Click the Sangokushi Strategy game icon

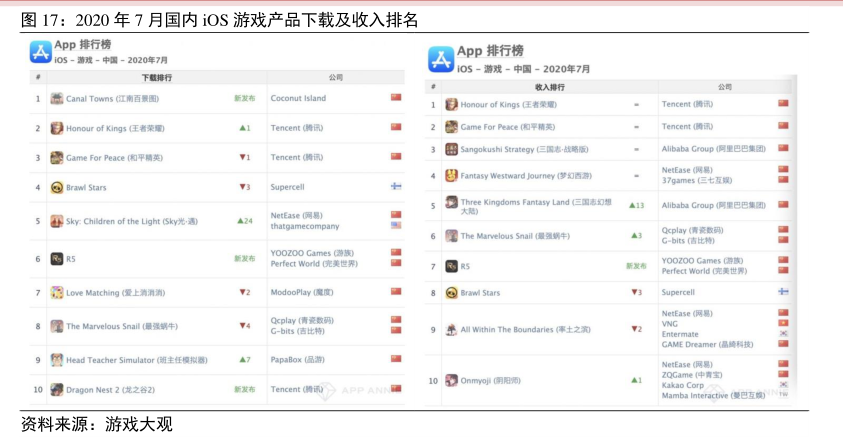point(452,149)
